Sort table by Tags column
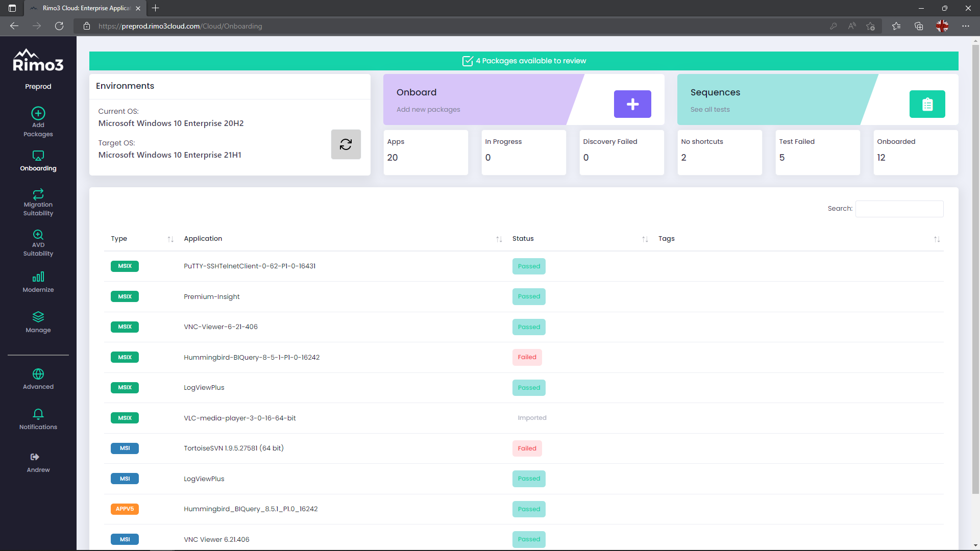Viewport: 980px width, 551px height. 937,239
